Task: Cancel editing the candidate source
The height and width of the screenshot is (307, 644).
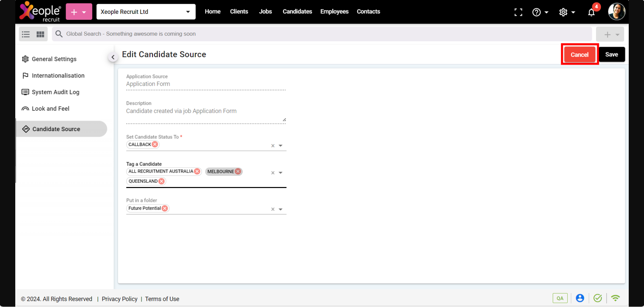Action: (x=579, y=54)
